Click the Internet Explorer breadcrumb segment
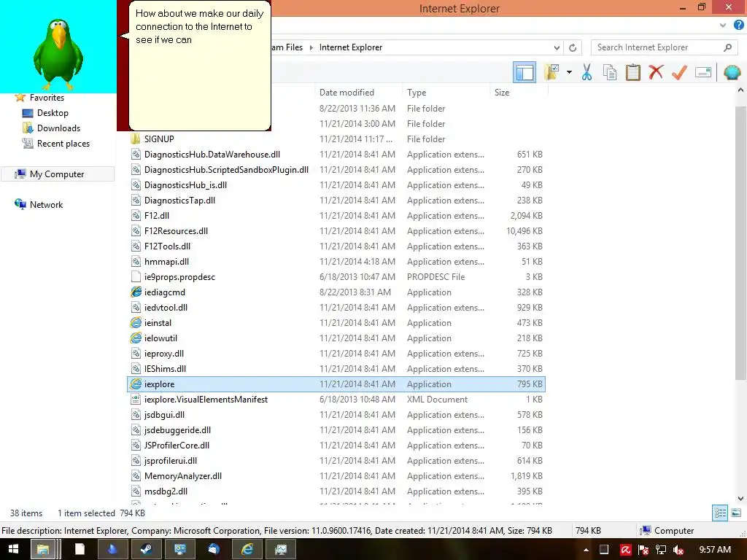The width and height of the screenshot is (747, 560). tap(351, 47)
